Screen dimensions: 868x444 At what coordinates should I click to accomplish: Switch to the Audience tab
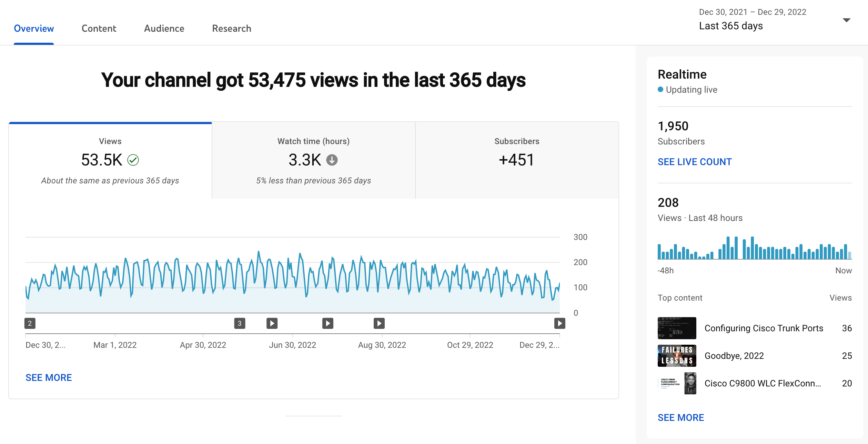[x=164, y=29]
